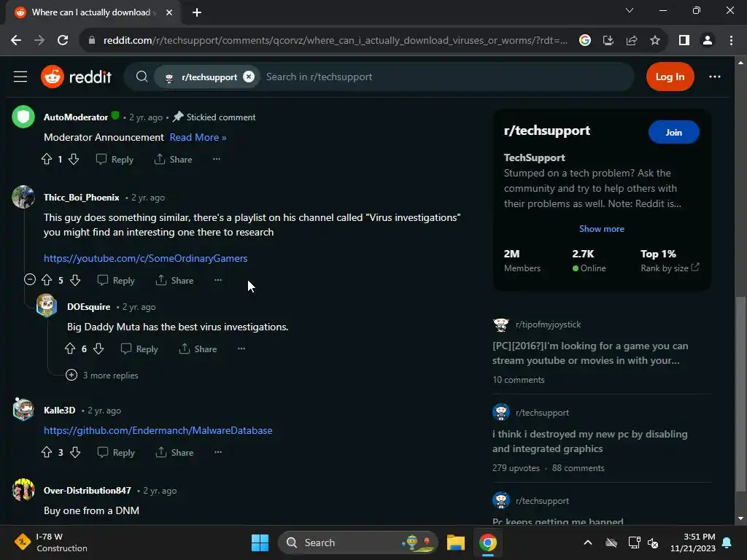Open the SomeOrdinaryGamers YouTube link
747x560 pixels.
click(x=145, y=258)
